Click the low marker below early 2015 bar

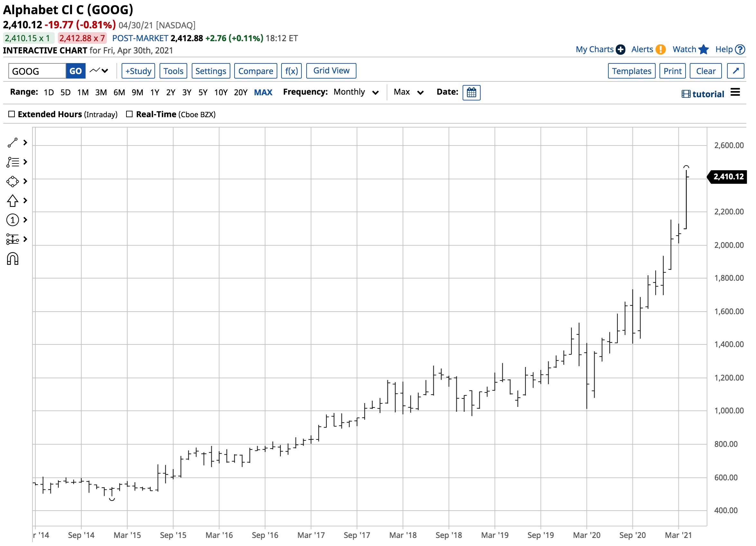pyautogui.click(x=112, y=500)
